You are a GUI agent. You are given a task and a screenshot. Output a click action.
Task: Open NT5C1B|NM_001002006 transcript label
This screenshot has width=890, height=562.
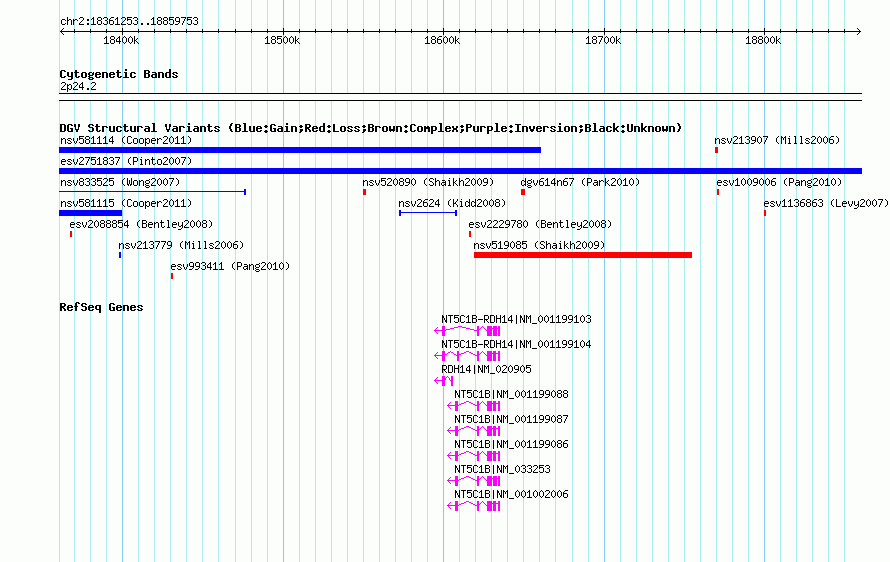click(511, 494)
